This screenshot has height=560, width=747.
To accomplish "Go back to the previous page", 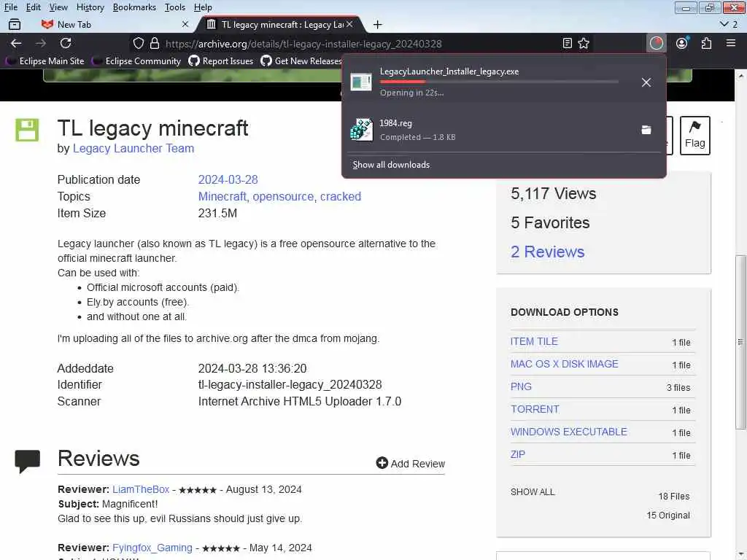I will (x=16, y=43).
